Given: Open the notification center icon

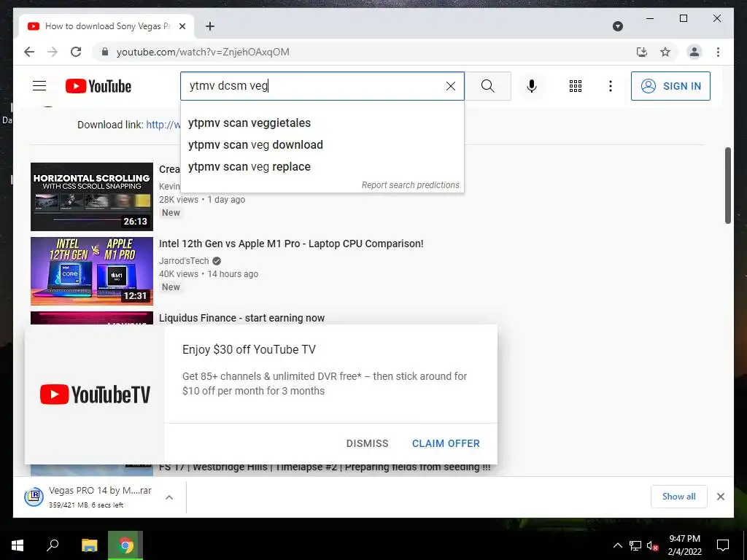Looking at the screenshot, I should [x=723, y=545].
